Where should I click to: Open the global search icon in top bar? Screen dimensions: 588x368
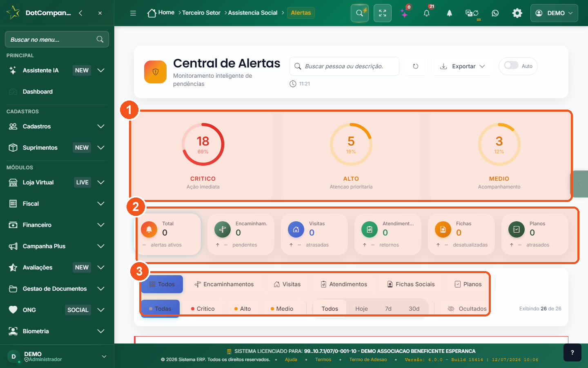tap(360, 13)
